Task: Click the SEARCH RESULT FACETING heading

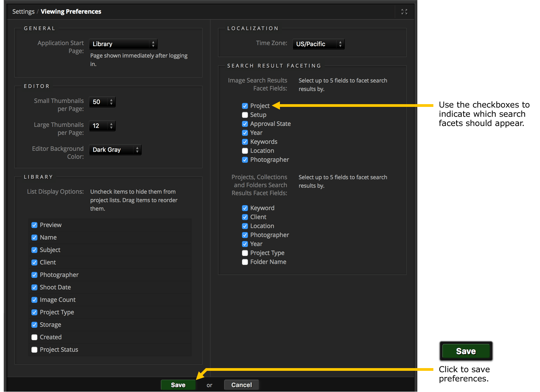Action: (274, 66)
